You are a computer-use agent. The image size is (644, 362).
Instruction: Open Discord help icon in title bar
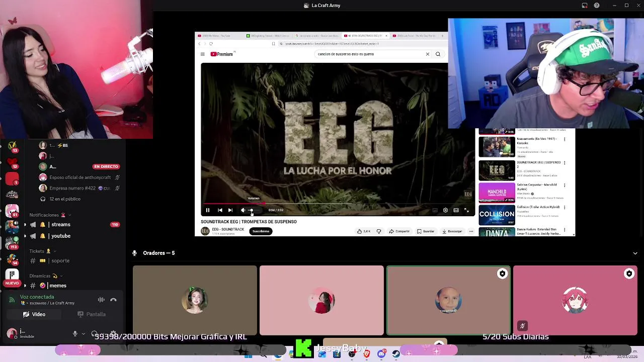pos(597,6)
